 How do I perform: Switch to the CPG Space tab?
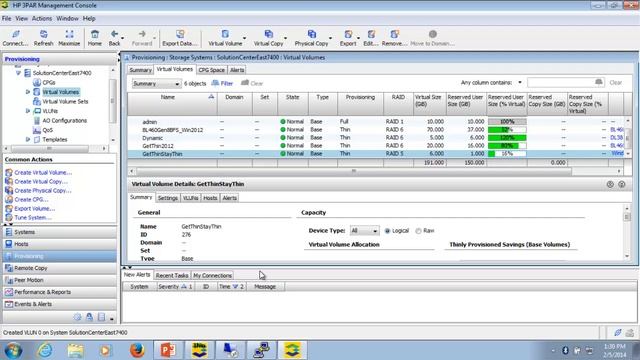211,70
